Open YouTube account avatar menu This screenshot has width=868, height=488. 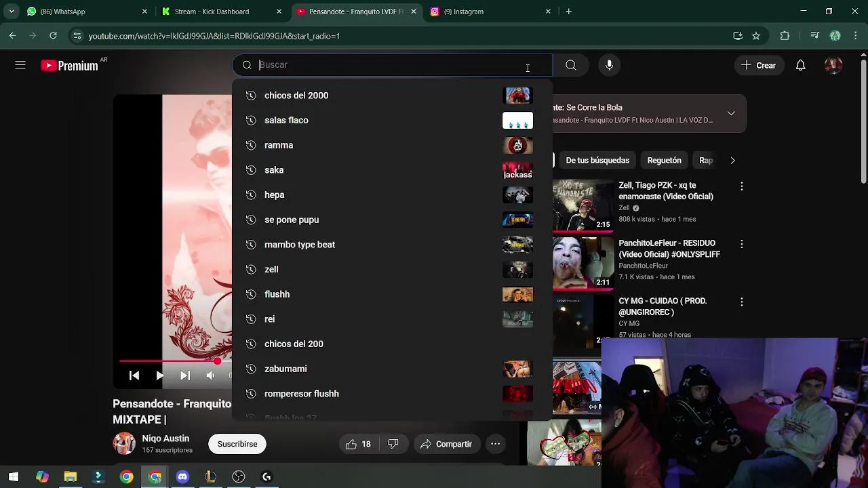pyautogui.click(x=833, y=65)
